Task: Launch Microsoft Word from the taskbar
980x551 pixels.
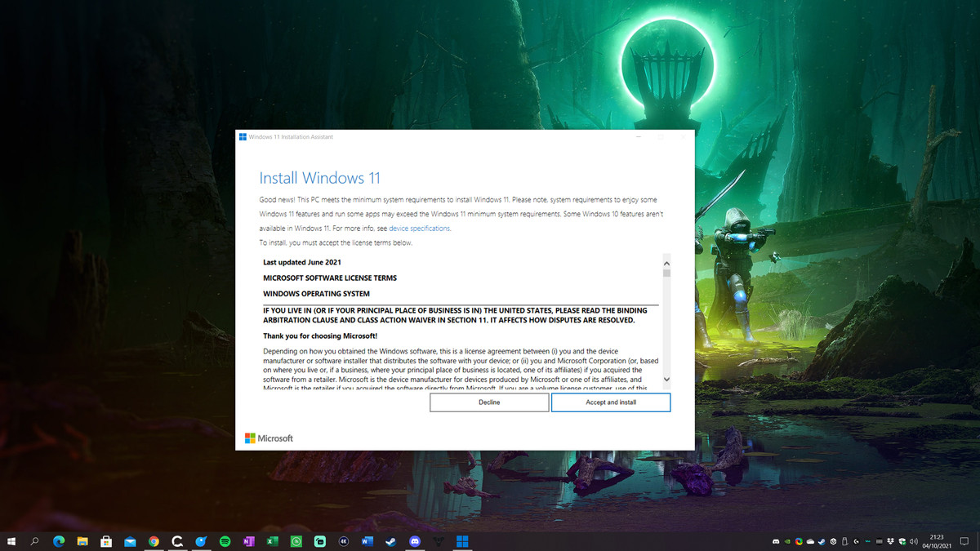Action: click(366, 540)
